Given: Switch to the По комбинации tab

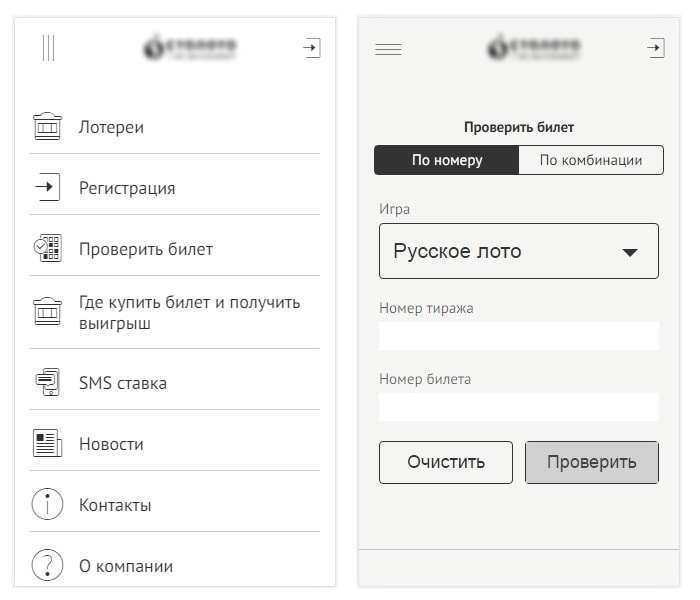Looking at the screenshot, I should pos(591,160).
